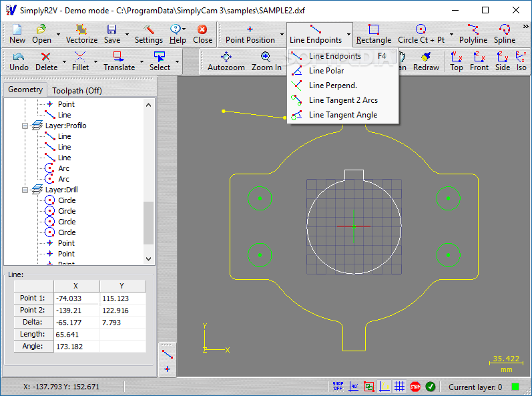Choose the Polyline tool
This screenshot has width=532, height=396.
pos(473,34)
